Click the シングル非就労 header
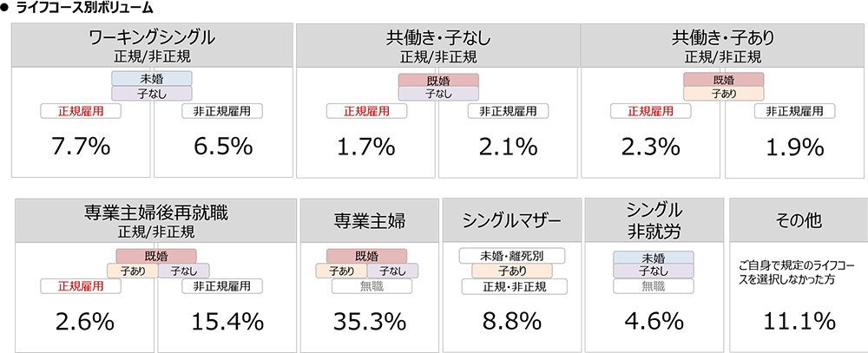This screenshot has width=868, height=353. 654,220
